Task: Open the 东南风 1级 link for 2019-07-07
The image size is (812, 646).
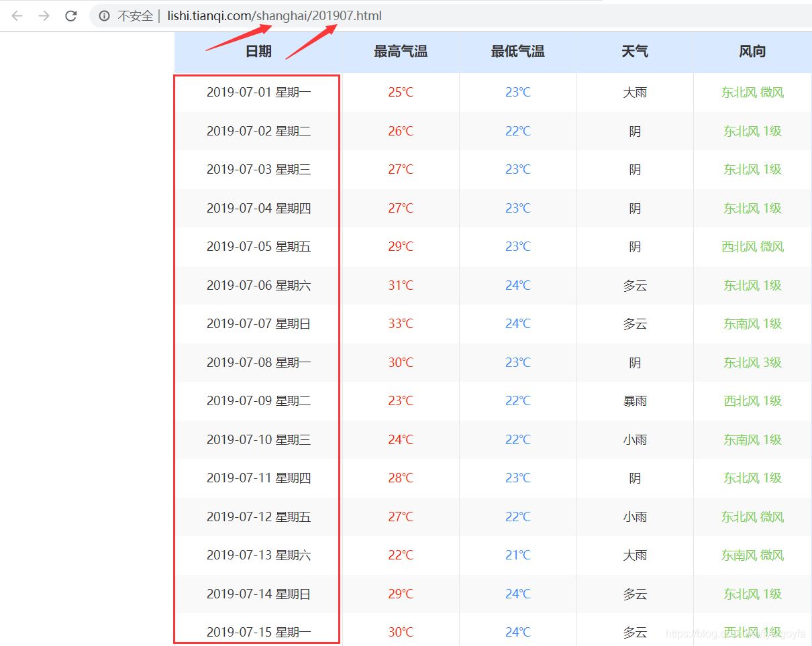Action: click(x=752, y=324)
